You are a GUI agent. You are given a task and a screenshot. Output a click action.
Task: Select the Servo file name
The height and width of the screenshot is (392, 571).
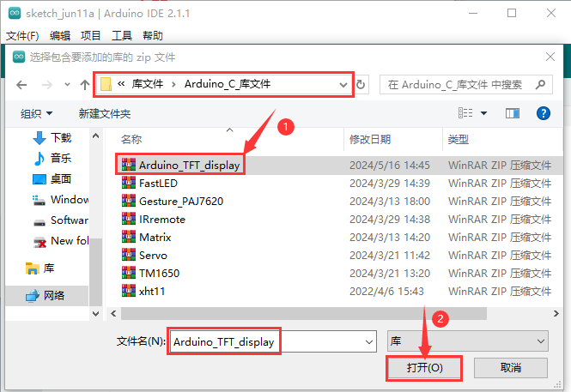[153, 256]
